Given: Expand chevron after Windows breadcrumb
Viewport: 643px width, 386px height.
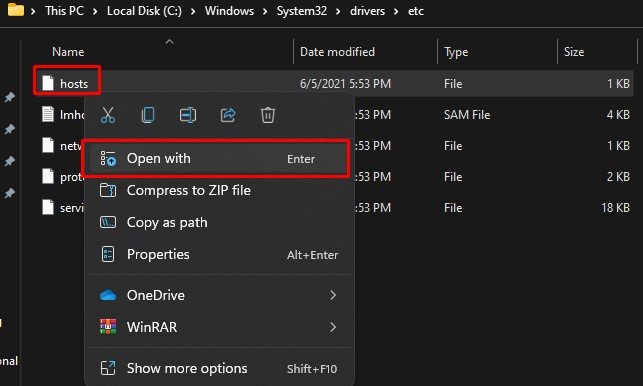Looking at the screenshot, I should [265, 11].
